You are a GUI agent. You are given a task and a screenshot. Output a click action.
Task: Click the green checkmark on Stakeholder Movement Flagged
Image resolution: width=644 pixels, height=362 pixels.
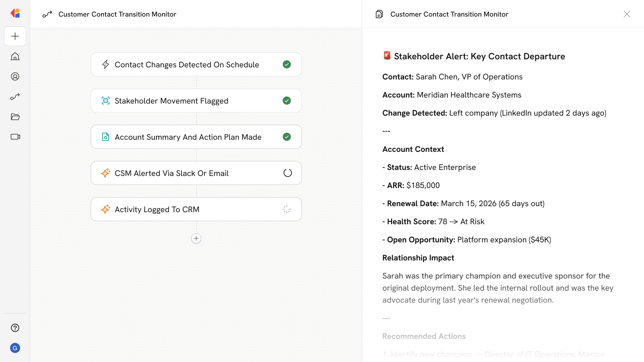click(287, 101)
